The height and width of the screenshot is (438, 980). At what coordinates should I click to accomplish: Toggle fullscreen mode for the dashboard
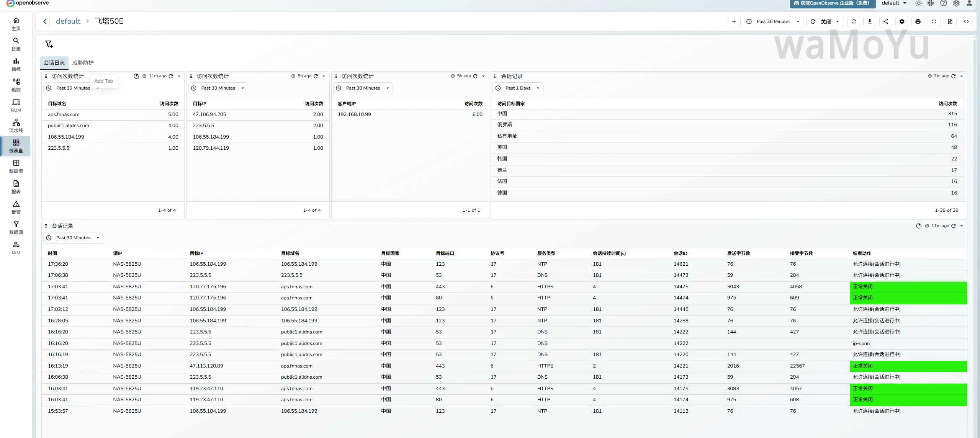(934, 21)
